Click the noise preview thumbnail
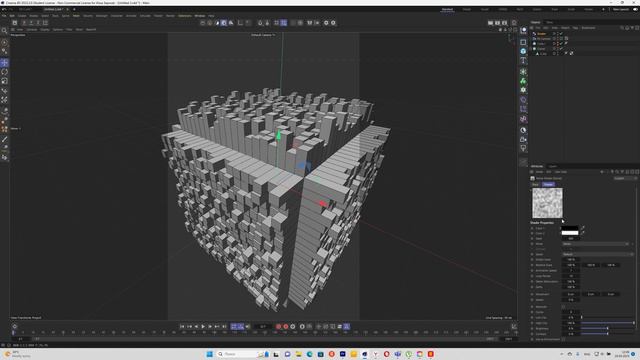Screen dimensions: 640x360 point(547,203)
